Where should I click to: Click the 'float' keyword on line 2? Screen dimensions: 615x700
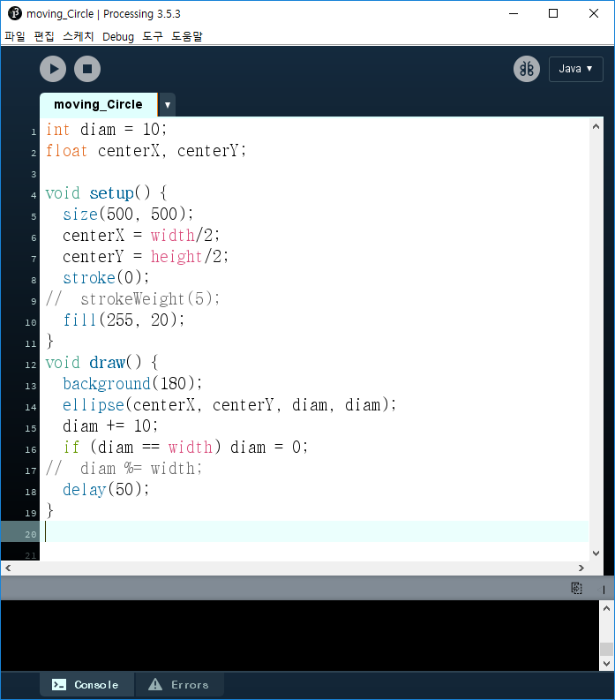(x=66, y=151)
